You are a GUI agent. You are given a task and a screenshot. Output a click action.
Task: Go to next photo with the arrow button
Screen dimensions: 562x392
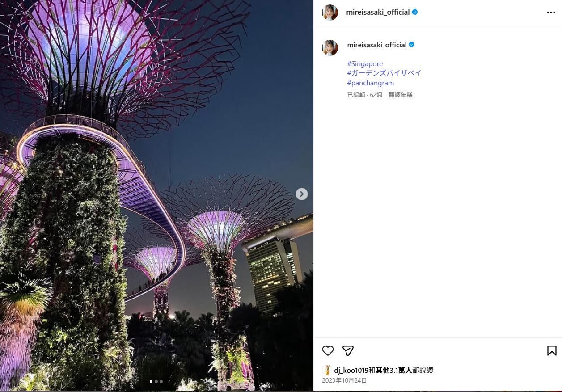tap(302, 194)
